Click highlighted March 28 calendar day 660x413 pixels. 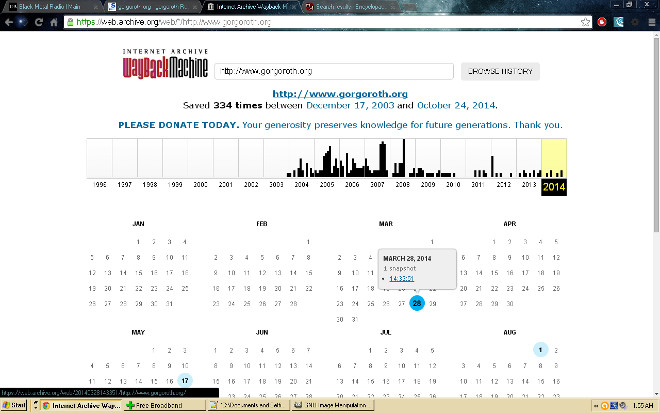417,303
